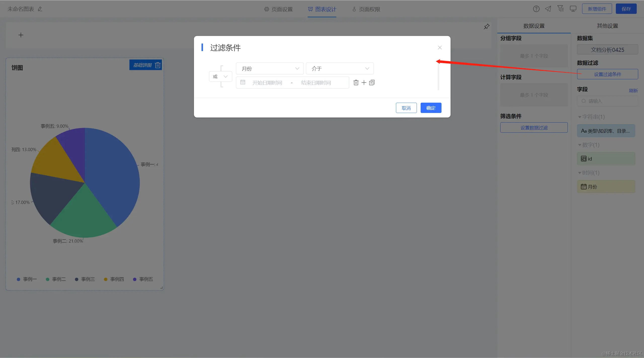Delete the 基础饼图 chart via trash icon
This screenshot has height=358, width=644.
tap(158, 65)
